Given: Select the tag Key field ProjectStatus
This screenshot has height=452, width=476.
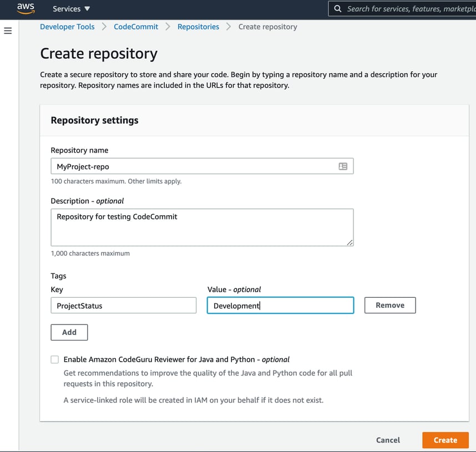Looking at the screenshot, I should coord(123,306).
